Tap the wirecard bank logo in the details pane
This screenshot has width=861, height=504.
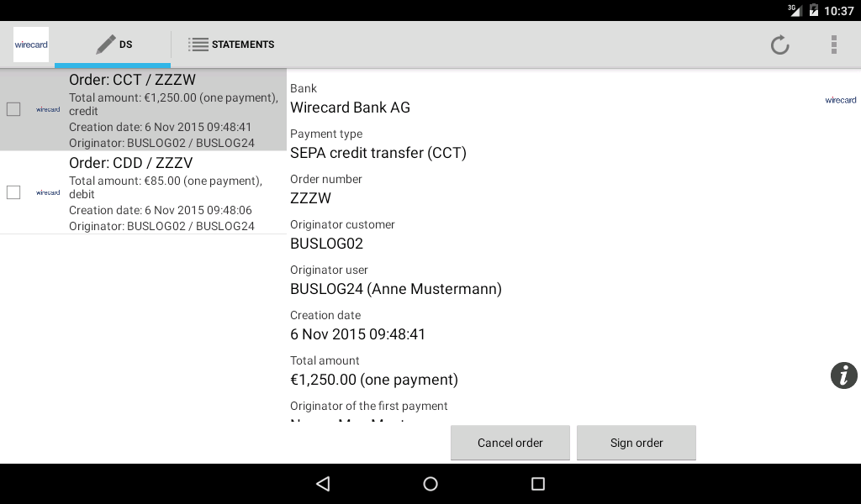[x=840, y=100]
